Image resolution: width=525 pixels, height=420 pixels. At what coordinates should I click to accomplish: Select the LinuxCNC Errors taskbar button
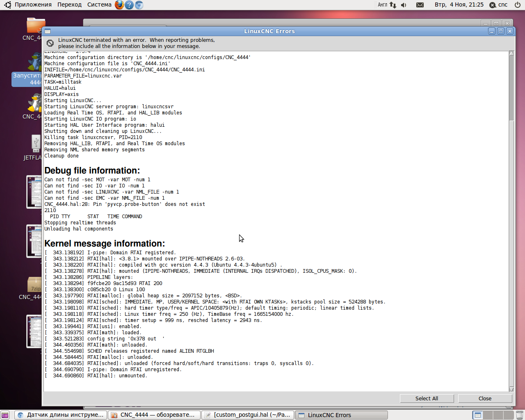point(341,415)
